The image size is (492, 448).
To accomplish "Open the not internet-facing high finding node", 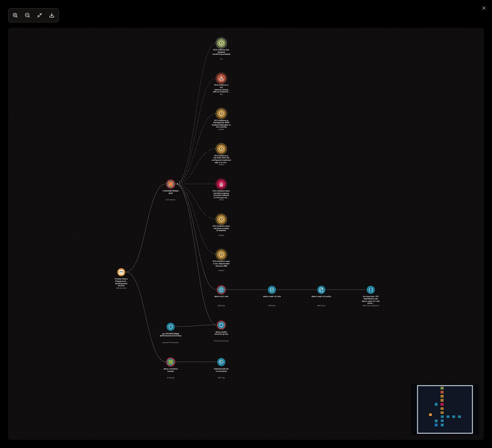I will (x=221, y=78).
